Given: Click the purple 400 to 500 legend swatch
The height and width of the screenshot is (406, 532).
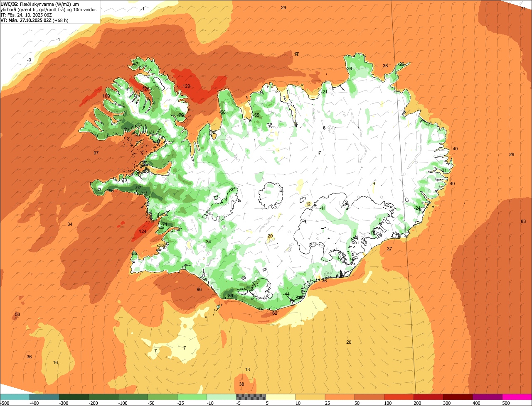Looking at the screenshot, I should pyautogui.click(x=487, y=397).
